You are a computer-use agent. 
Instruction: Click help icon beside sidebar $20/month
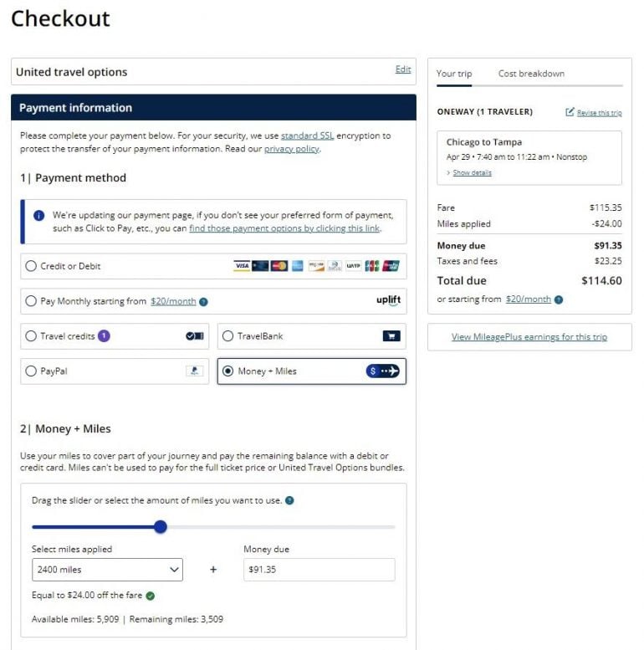pos(559,299)
